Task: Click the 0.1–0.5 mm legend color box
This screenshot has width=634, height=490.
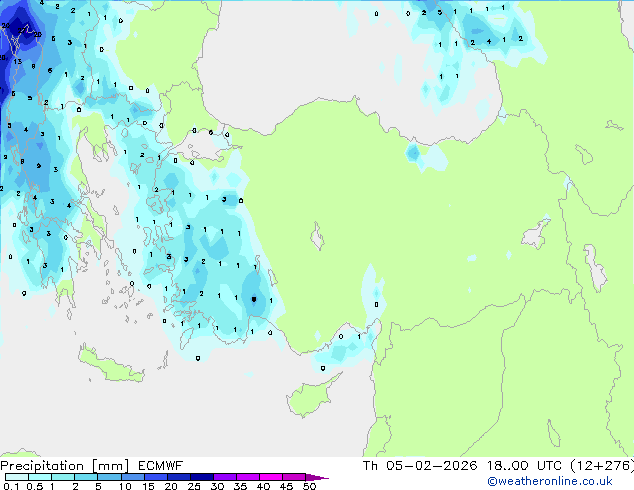Action: [17, 477]
